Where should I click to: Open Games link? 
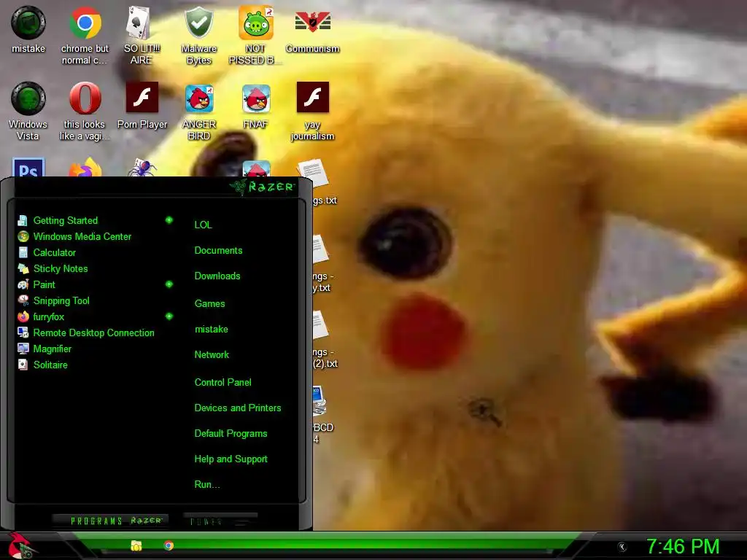click(209, 303)
